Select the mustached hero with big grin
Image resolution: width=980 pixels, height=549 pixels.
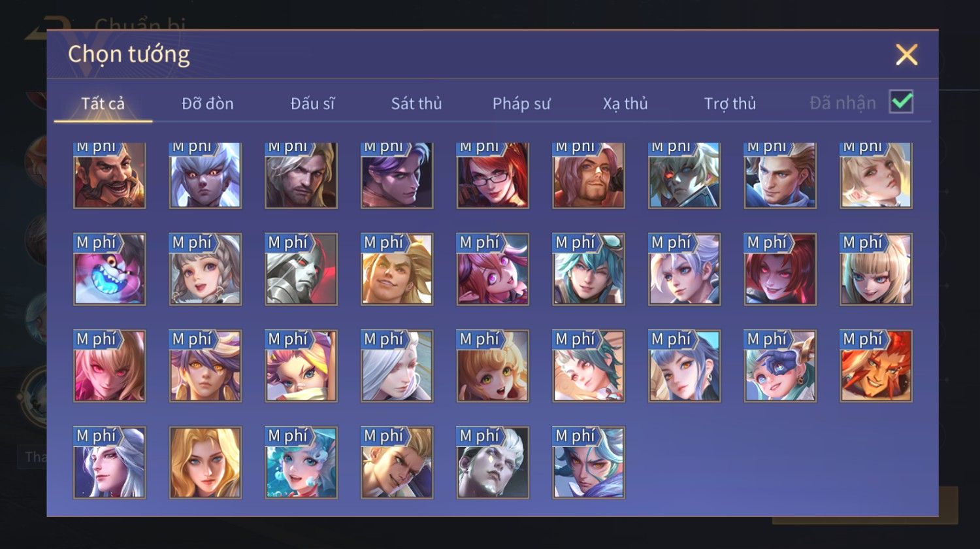pyautogui.click(x=110, y=175)
